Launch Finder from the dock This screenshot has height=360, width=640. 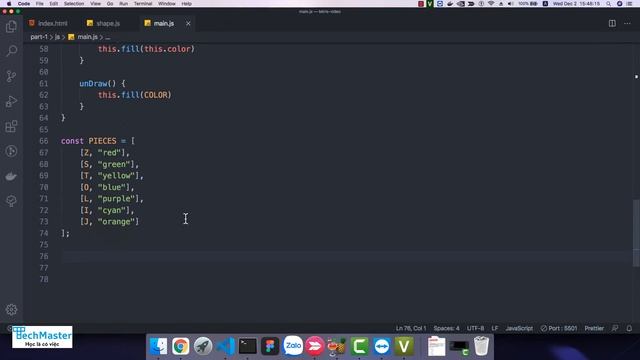pyautogui.click(x=158, y=346)
